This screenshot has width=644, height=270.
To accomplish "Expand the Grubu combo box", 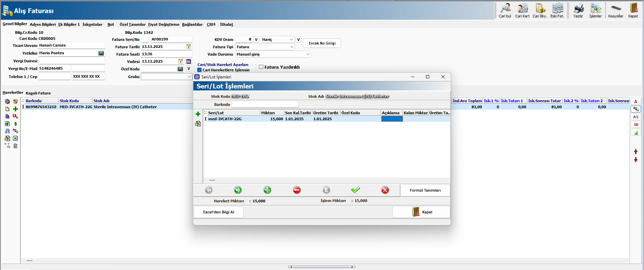I will [x=189, y=77].
